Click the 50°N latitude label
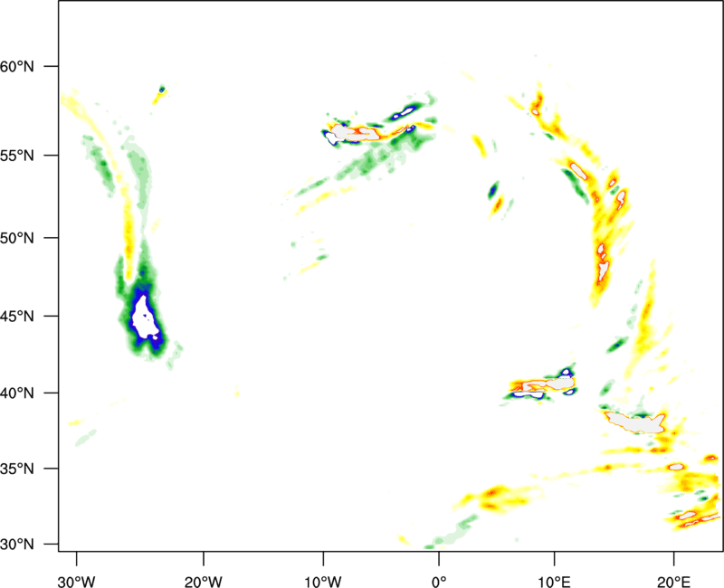 click(17, 238)
